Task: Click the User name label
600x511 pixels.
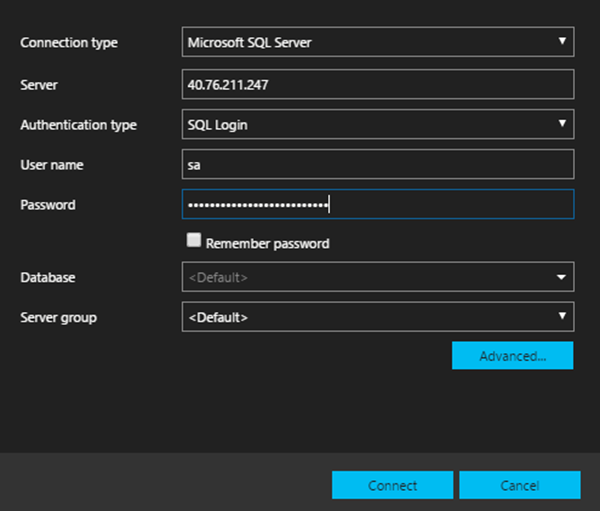Action: tap(52, 164)
